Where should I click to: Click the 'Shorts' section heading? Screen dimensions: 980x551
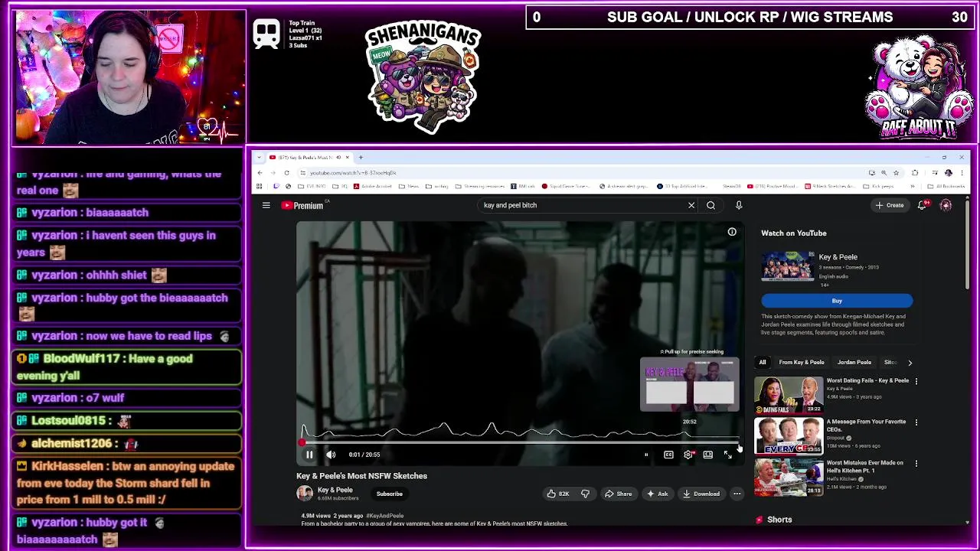tap(779, 520)
